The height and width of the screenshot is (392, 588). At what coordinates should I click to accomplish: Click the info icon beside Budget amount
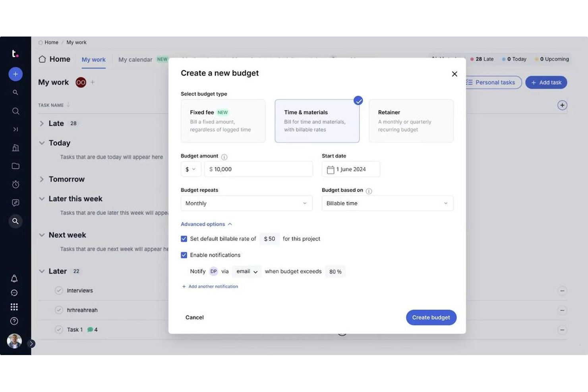pyautogui.click(x=224, y=157)
